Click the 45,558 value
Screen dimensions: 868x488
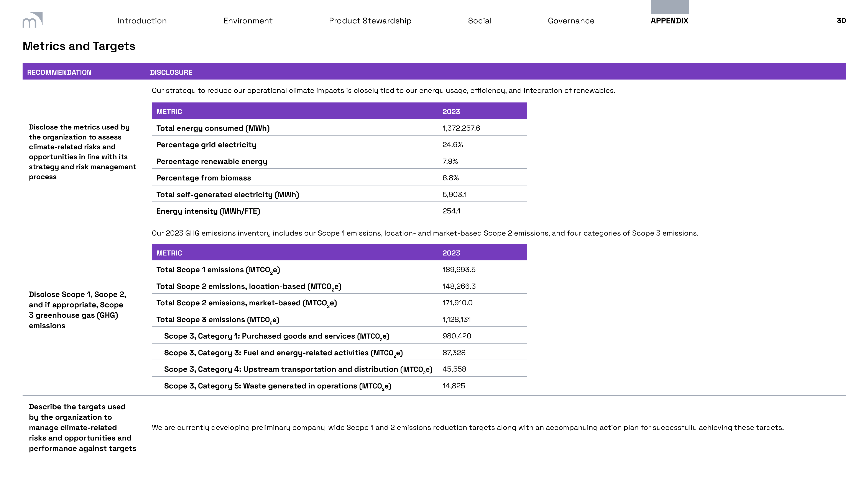click(454, 369)
